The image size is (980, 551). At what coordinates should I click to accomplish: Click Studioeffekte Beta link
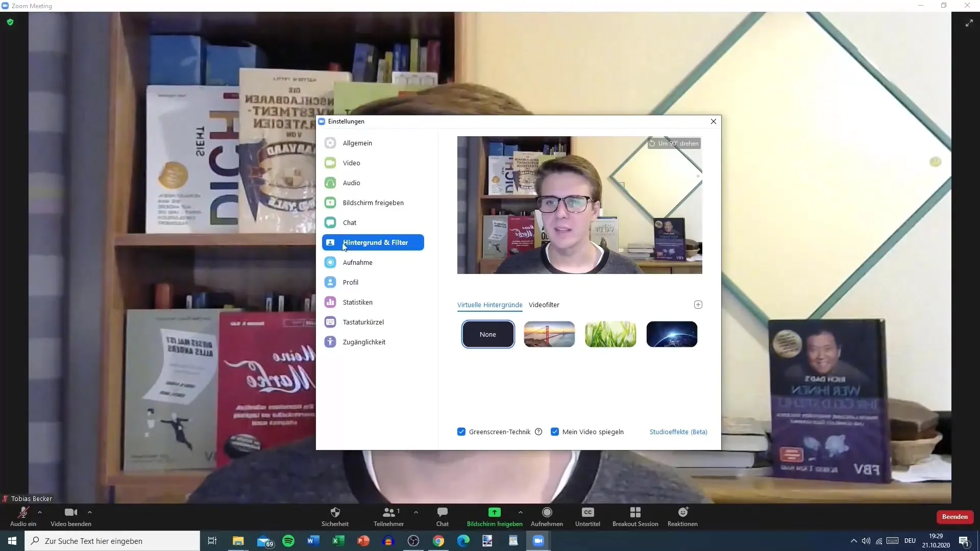(x=678, y=431)
